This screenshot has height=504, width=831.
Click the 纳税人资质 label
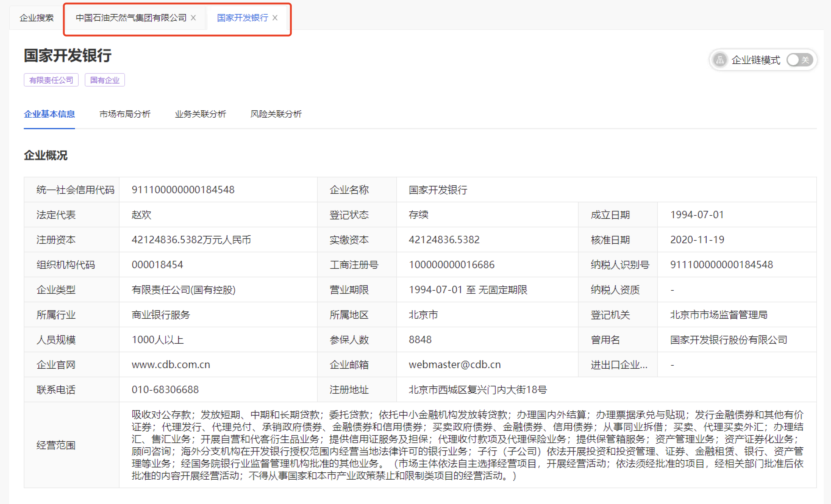tap(615, 289)
